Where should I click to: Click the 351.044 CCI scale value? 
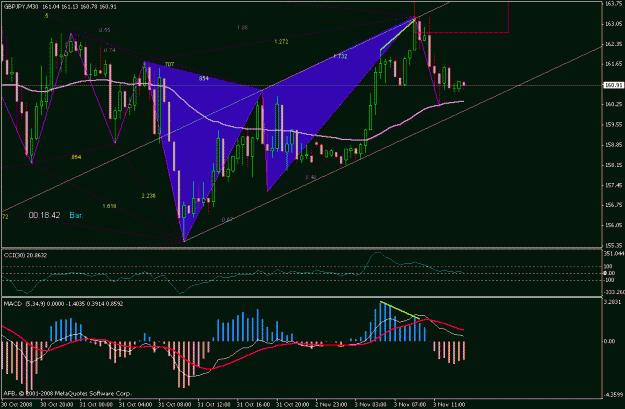613,254
